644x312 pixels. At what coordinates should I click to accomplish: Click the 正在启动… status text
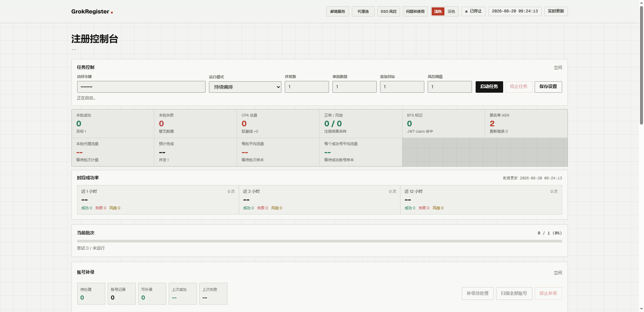click(86, 98)
